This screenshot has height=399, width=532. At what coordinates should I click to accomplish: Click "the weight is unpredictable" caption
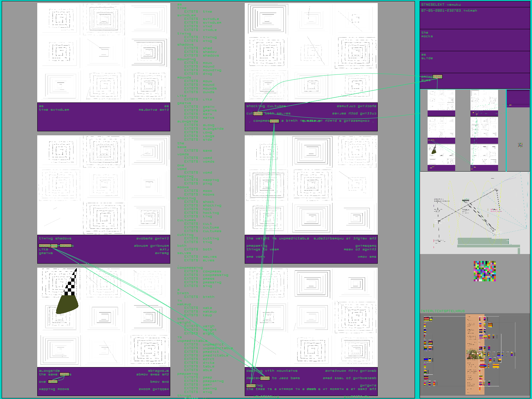point(278,238)
